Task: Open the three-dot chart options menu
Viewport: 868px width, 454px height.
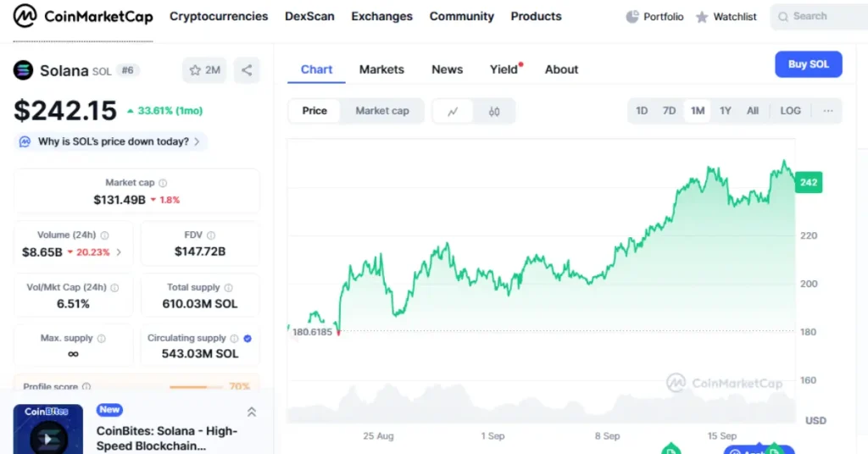Action: click(x=827, y=111)
